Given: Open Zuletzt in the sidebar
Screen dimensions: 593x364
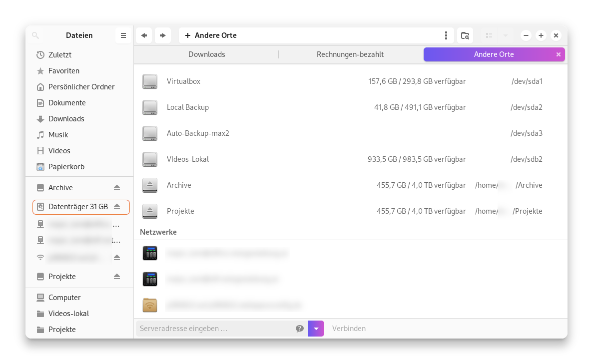Looking at the screenshot, I should click(x=79, y=55).
